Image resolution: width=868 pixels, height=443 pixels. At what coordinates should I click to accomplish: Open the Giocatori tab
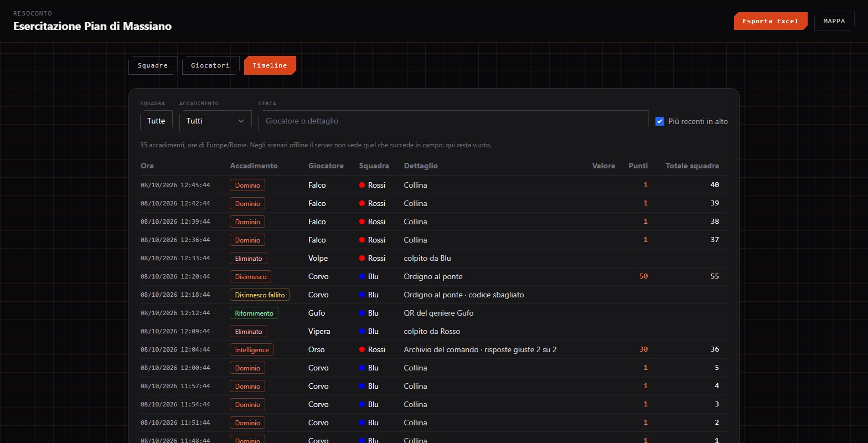(x=210, y=65)
